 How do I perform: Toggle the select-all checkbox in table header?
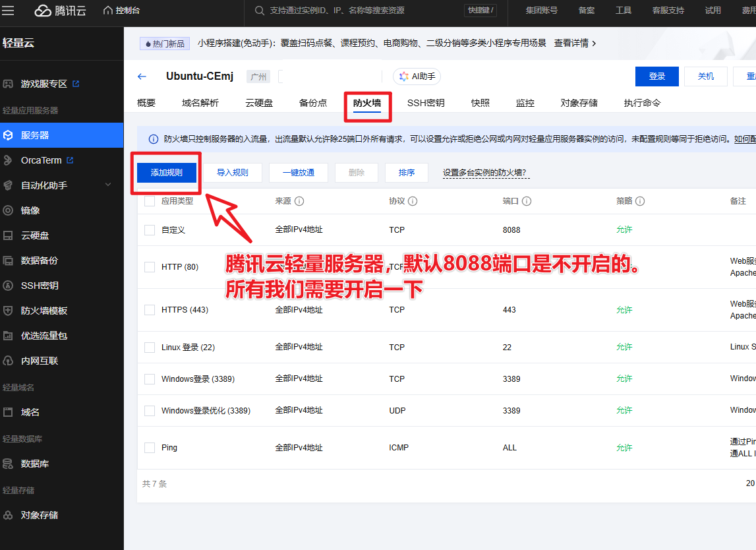pos(150,201)
